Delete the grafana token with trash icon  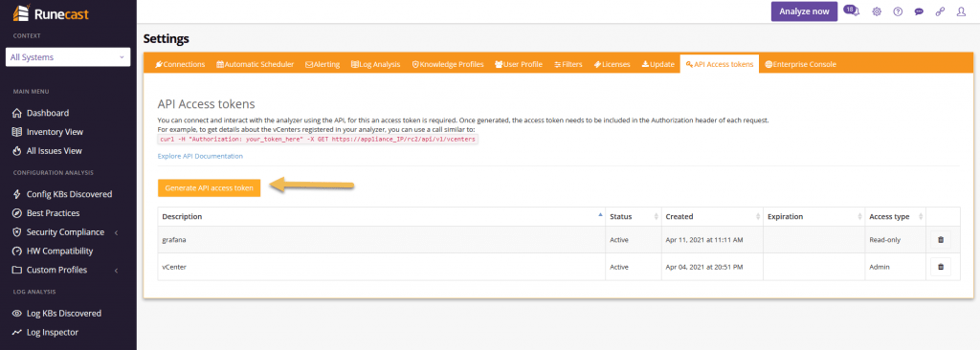coord(940,239)
